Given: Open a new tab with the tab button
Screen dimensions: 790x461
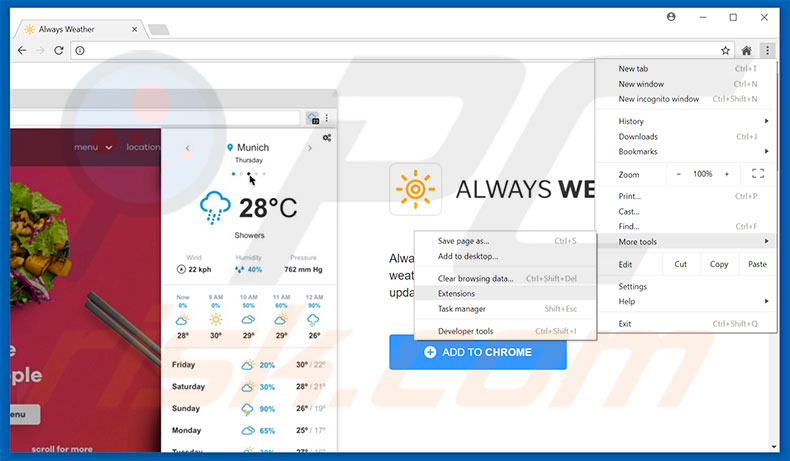Looking at the screenshot, I should click(159, 30).
